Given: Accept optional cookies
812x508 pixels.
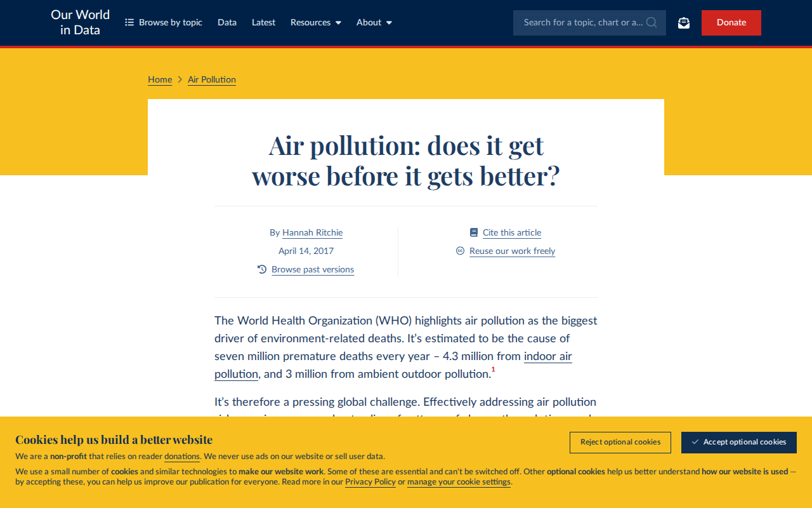Looking at the screenshot, I should [739, 443].
